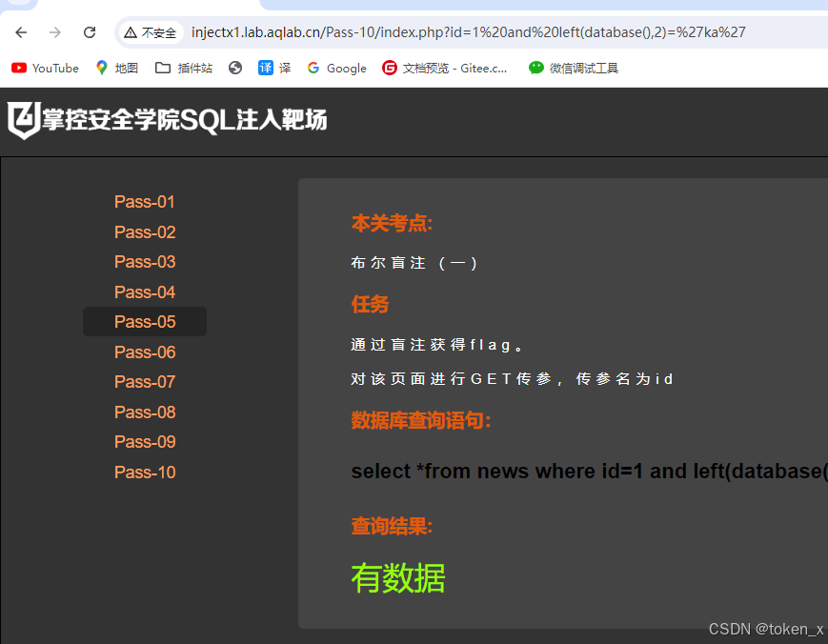The height and width of the screenshot is (644, 828).
Task: Open the YouTube bookmark
Action: pyautogui.click(x=45, y=68)
